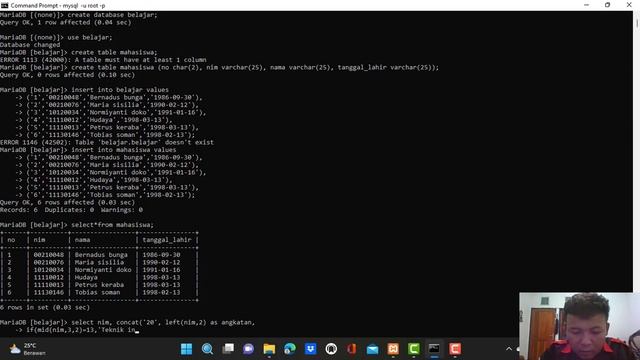Launch Microsoft Office from the taskbar

[x=352, y=349]
